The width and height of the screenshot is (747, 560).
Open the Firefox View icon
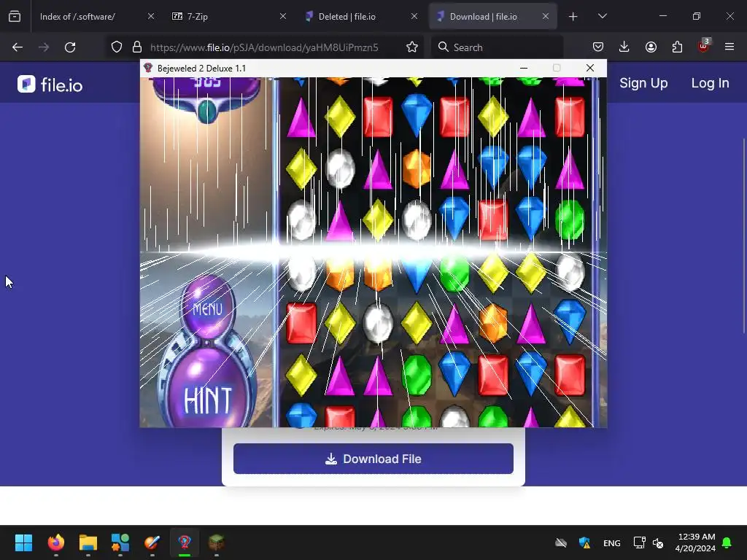(x=15, y=17)
